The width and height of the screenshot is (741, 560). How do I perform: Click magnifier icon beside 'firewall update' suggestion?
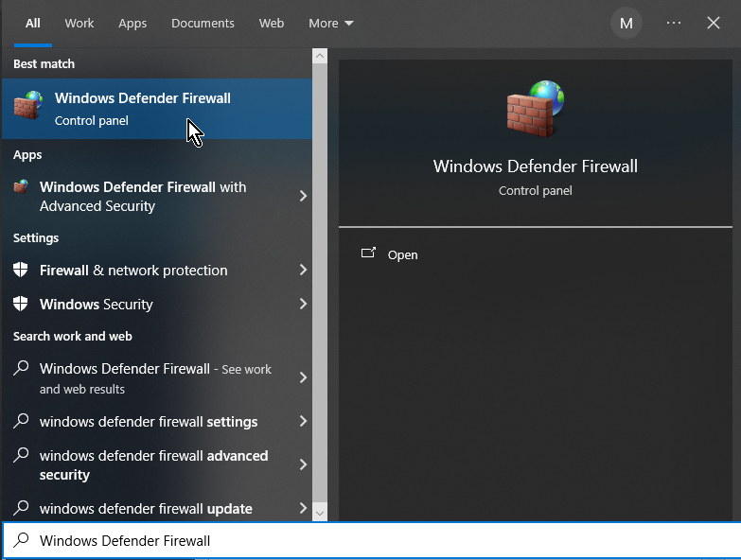[x=21, y=508]
